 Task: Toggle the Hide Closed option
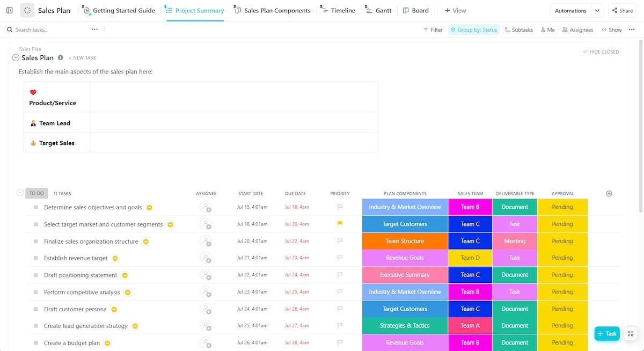point(601,52)
